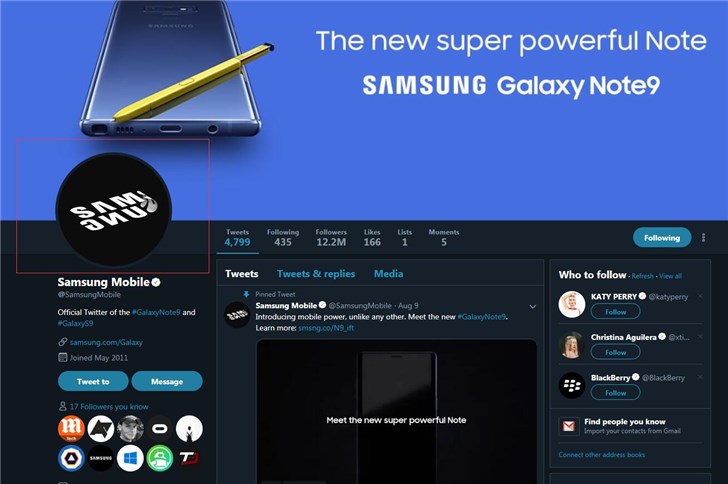
Task: Open the samsung.com/Galaxy link
Action: point(106,342)
